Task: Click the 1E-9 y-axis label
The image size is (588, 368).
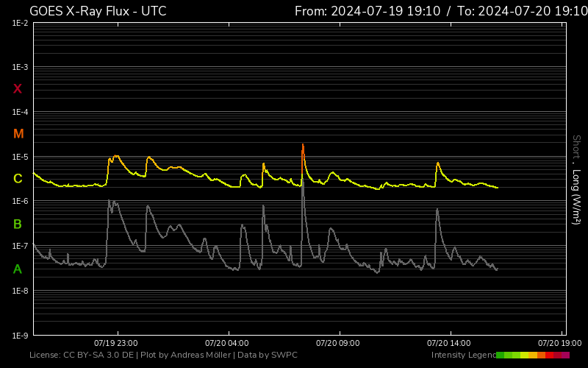Action: click(x=20, y=336)
